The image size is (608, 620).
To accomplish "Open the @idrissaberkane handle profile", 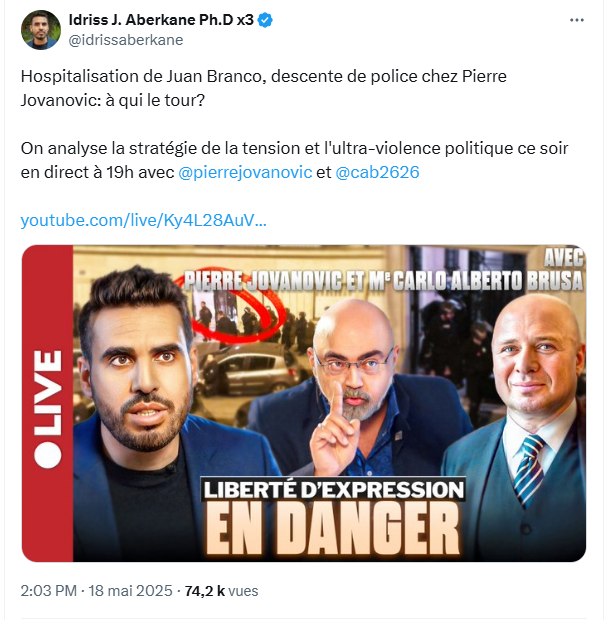I will [126, 40].
